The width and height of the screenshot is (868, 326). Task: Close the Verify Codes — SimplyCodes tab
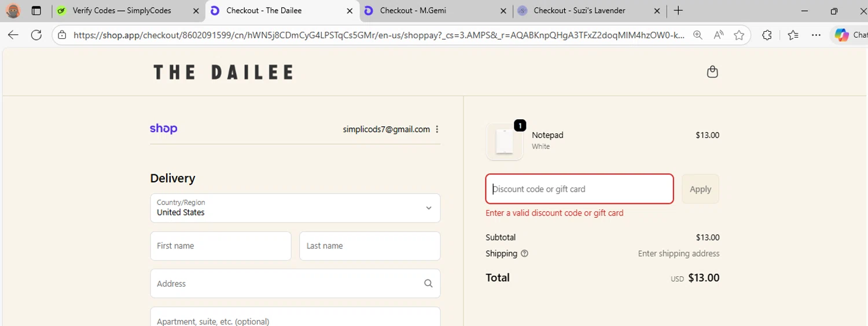point(196,10)
